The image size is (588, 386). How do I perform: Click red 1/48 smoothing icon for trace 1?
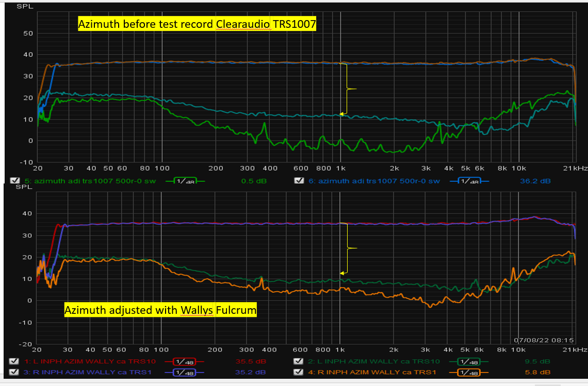[x=184, y=361]
